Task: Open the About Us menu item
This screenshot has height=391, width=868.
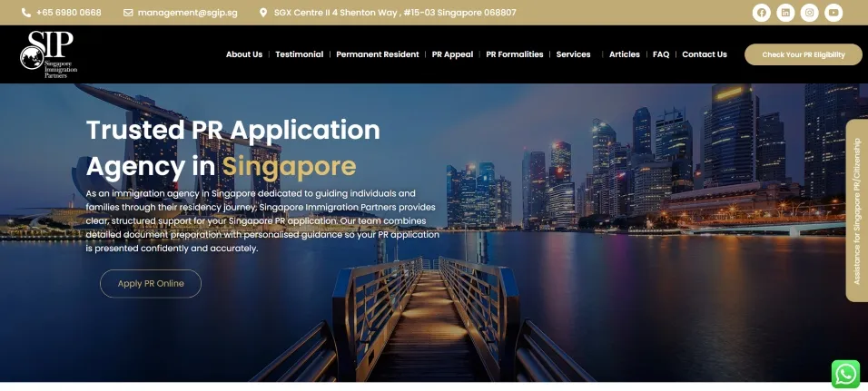Action: [244, 54]
